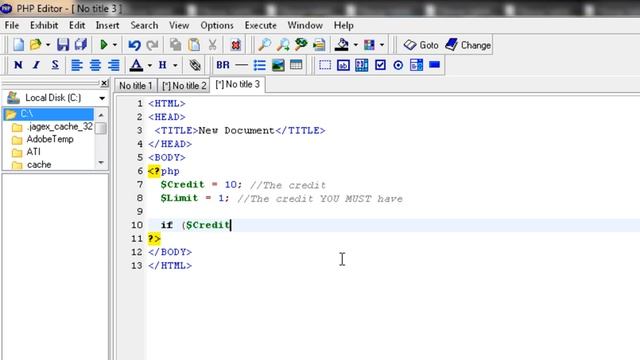Screen dimensions: 640x360
Task: Click the color palette grid icon
Action: coord(369,44)
